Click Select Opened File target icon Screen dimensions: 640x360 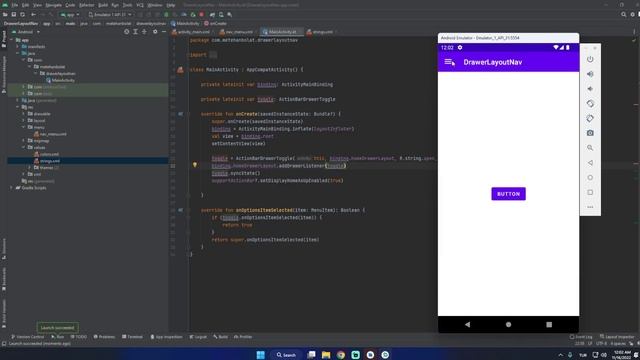(x=127, y=31)
